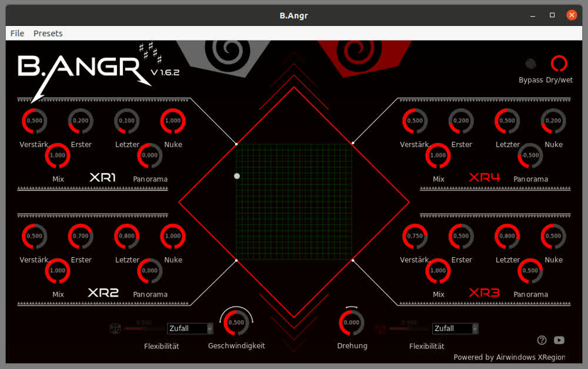
Task: Click the XR1 Mix dial
Action: coord(58,155)
